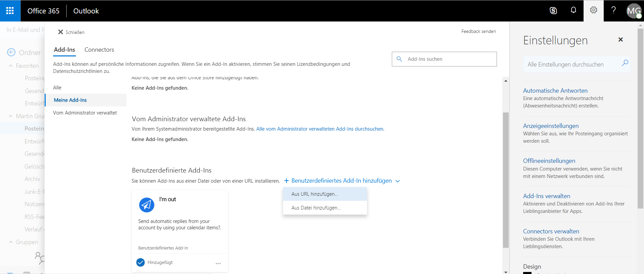This screenshot has height=274, width=644.
Task: Expand Benutzerdefiniertes Add-In hinzufügen dropdown
Action: [x=398, y=181]
